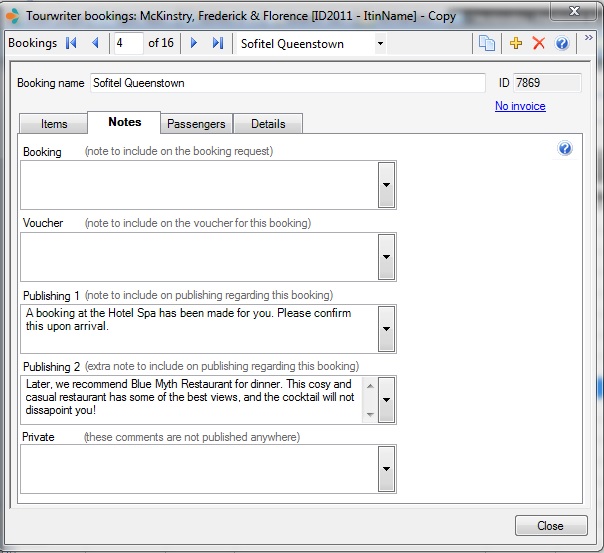604x553 pixels.
Task: Open the Passengers tab
Action: [x=197, y=124]
